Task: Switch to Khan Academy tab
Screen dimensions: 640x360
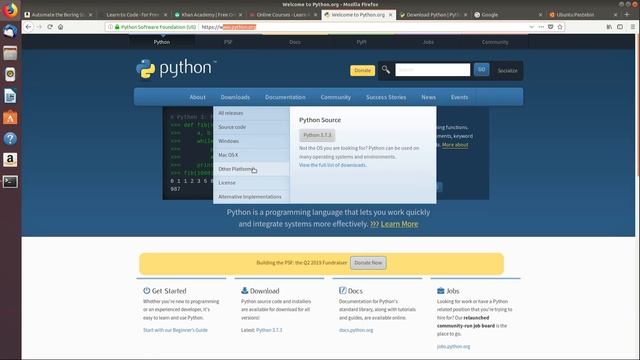Action: pos(209,15)
